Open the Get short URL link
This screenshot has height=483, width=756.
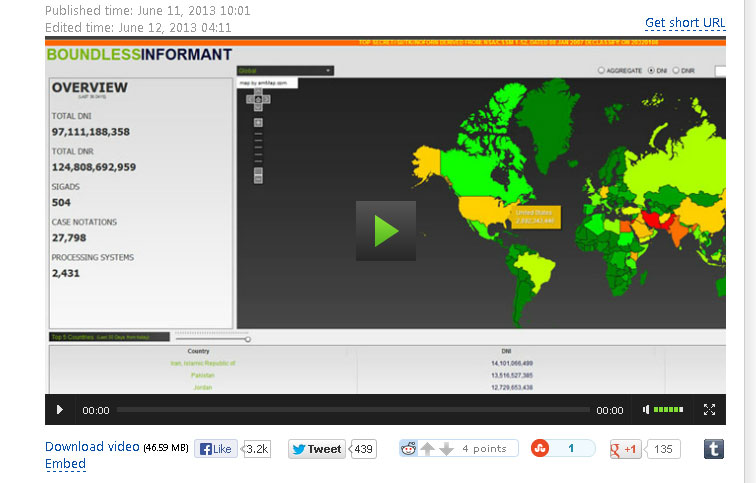pyautogui.click(x=685, y=23)
